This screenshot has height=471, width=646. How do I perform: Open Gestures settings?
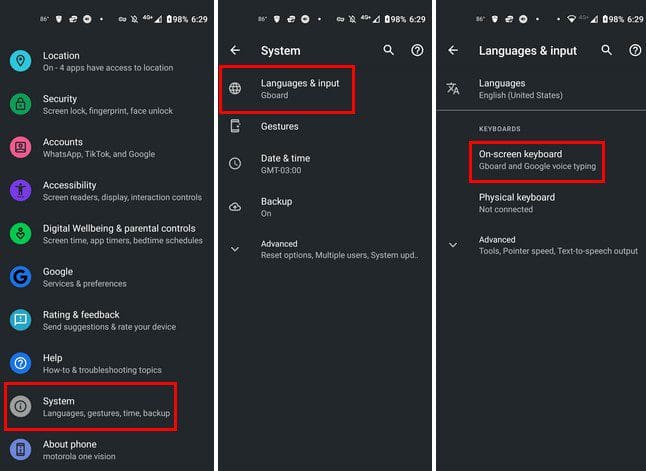325,126
